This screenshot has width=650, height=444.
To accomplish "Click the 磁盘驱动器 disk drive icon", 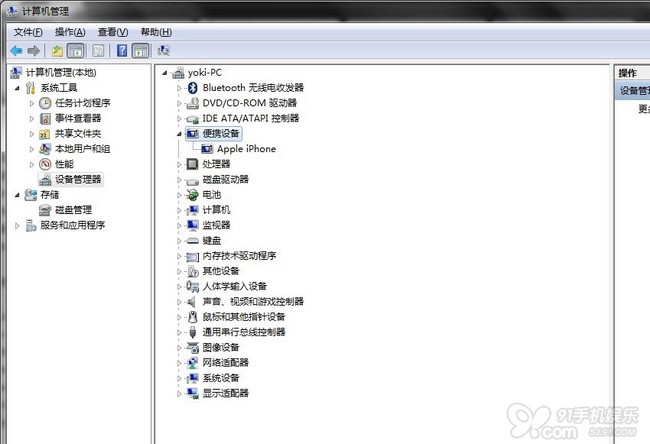I will (192, 180).
